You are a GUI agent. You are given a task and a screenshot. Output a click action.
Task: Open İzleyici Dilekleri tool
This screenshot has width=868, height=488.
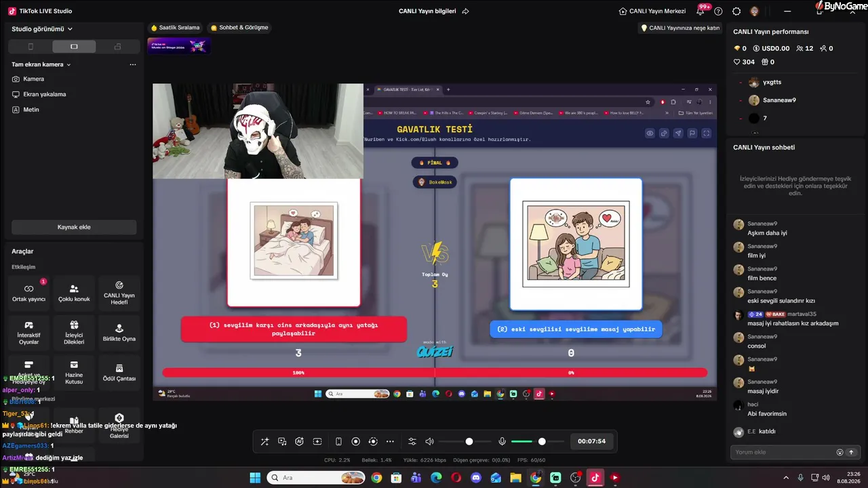[x=74, y=333]
